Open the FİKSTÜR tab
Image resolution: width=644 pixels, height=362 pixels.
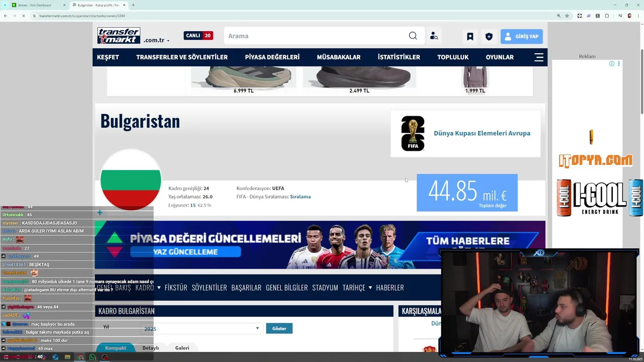pos(176,288)
